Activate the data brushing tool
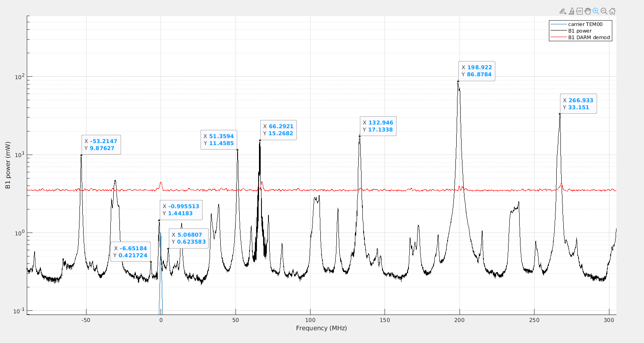This screenshot has width=644, height=343. [571, 11]
